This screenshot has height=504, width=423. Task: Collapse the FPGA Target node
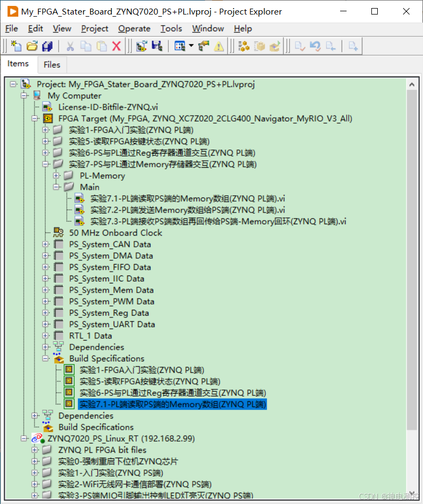tap(35, 119)
